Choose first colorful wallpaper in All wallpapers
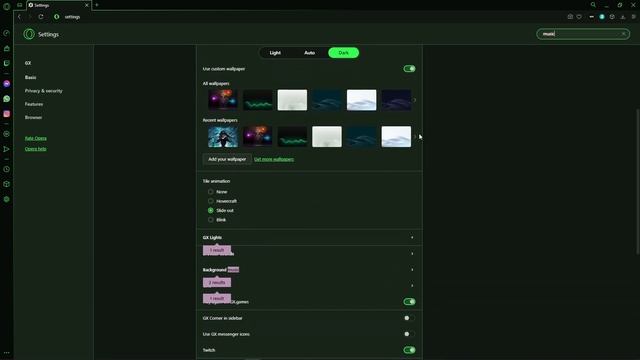The height and width of the screenshot is (360, 640). point(223,100)
